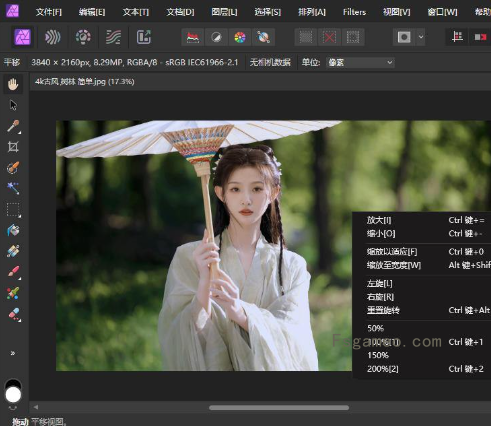Select the Photo persona icon
Viewport: 491px width, 426px height.
point(23,37)
